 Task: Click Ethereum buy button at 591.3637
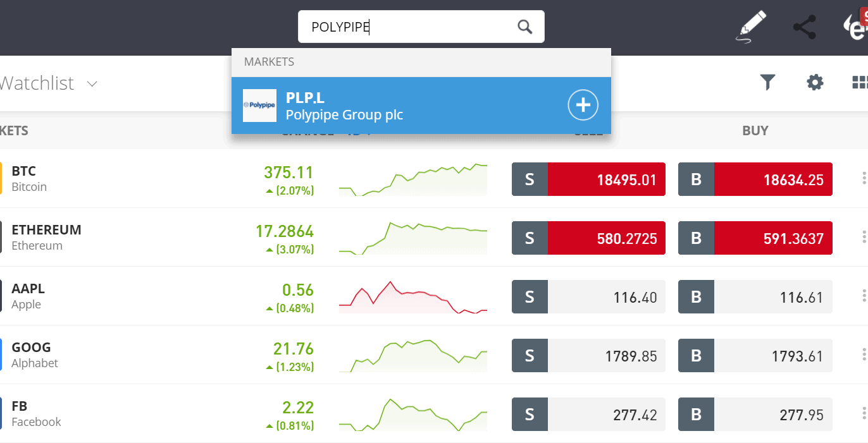755,238
